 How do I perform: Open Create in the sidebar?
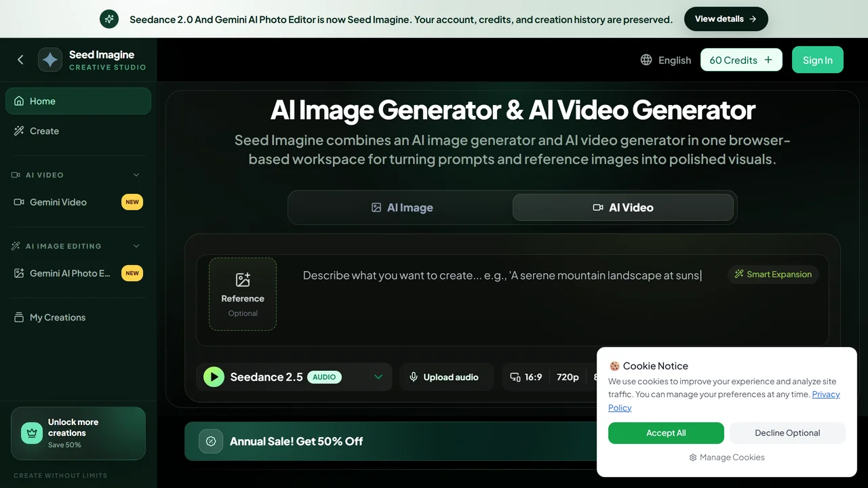tap(78, 131)
